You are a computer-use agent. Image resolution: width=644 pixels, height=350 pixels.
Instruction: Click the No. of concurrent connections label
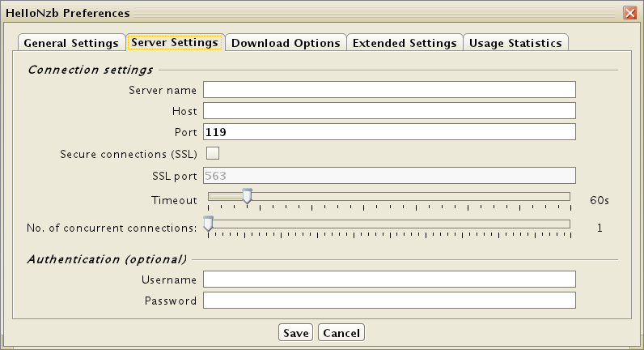(112, 228)
